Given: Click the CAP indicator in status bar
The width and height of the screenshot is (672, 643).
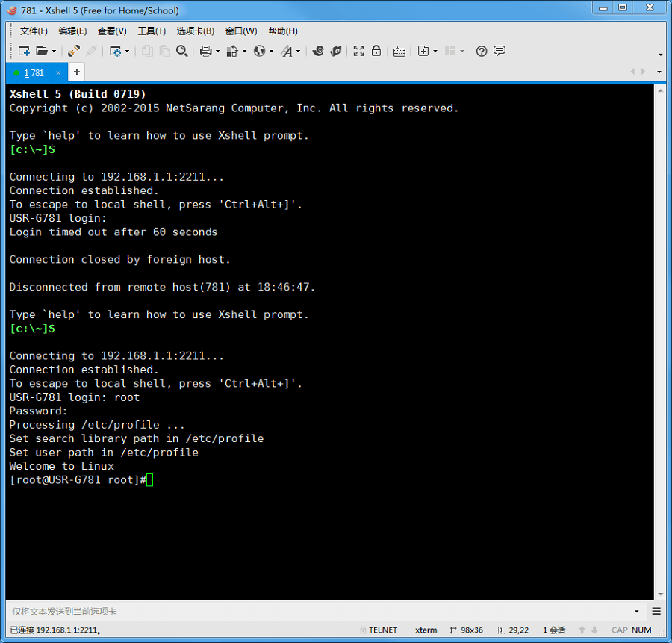Looking at the screenshot, I should click(619, 630).
